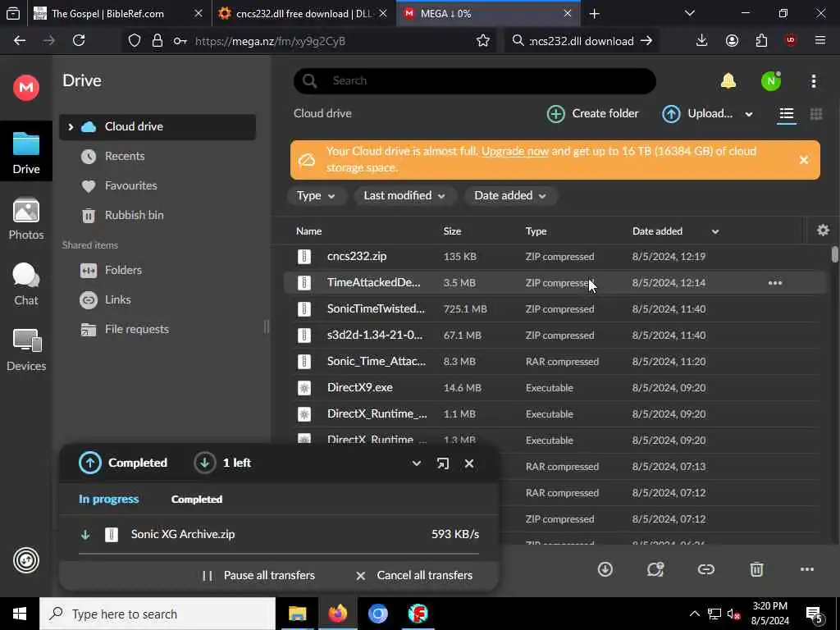
Task: Pop out the transfers panel to full view
Action: click(x=442, y=463)
